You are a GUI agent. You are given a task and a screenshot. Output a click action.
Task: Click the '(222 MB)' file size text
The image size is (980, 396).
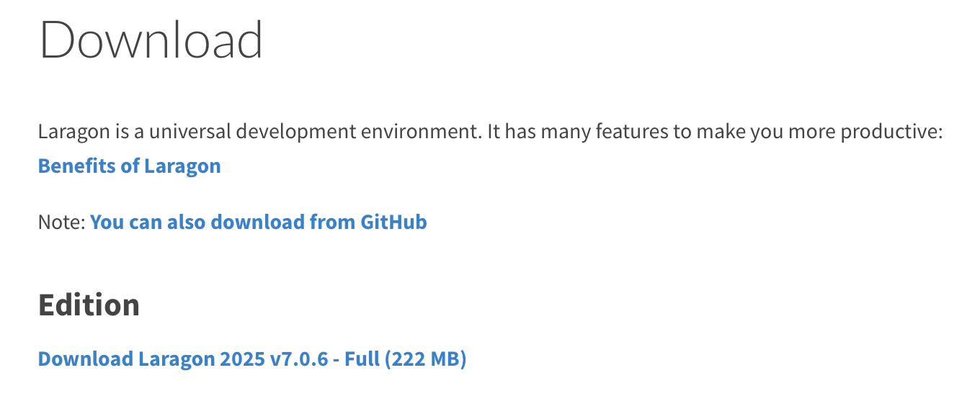coord(426,359)
